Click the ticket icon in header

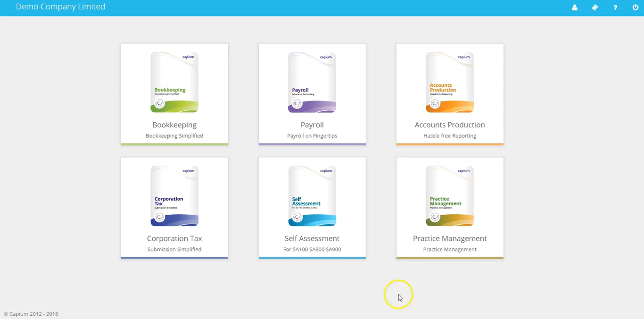595,8
